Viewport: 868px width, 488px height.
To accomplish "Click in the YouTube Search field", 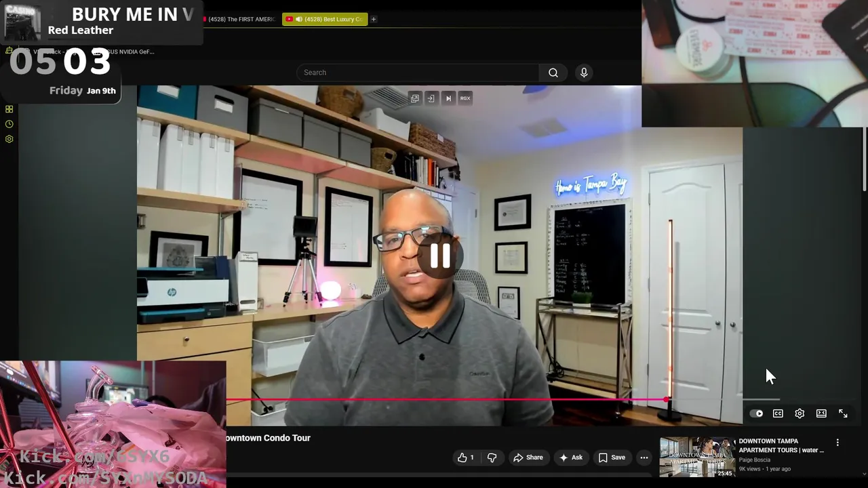I will [x=418, y=73].
